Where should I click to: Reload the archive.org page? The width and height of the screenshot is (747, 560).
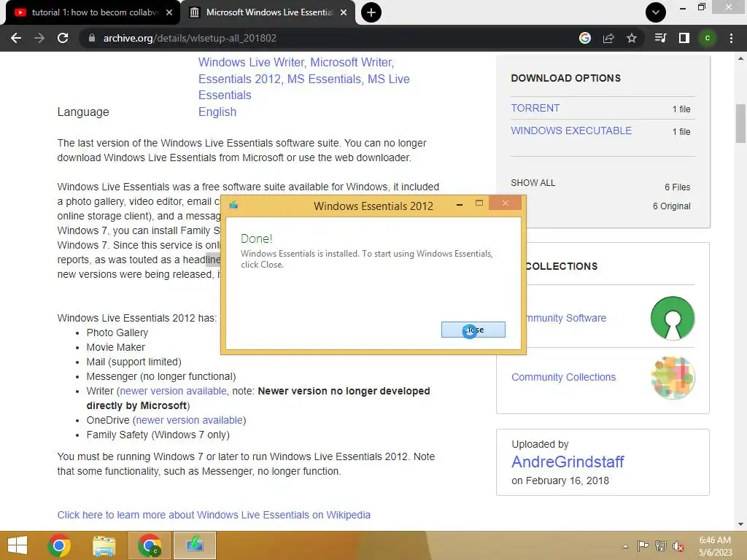[x=63, y=38]
